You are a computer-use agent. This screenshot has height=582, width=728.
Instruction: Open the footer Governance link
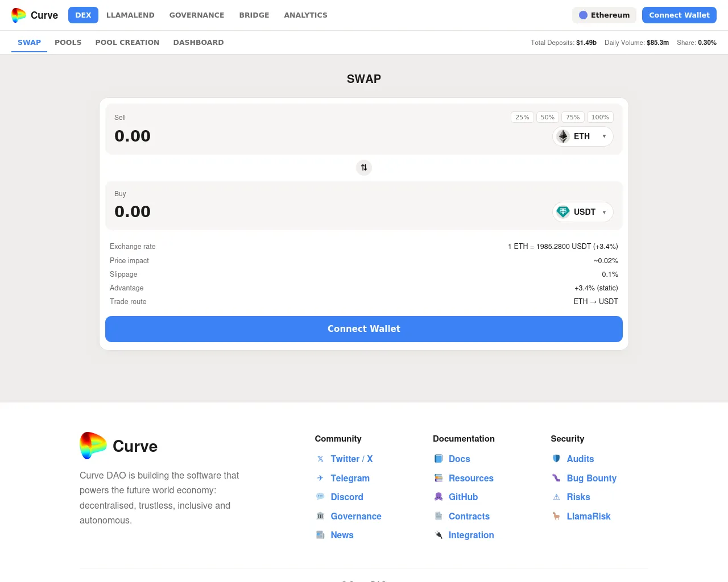coord(356,516)
